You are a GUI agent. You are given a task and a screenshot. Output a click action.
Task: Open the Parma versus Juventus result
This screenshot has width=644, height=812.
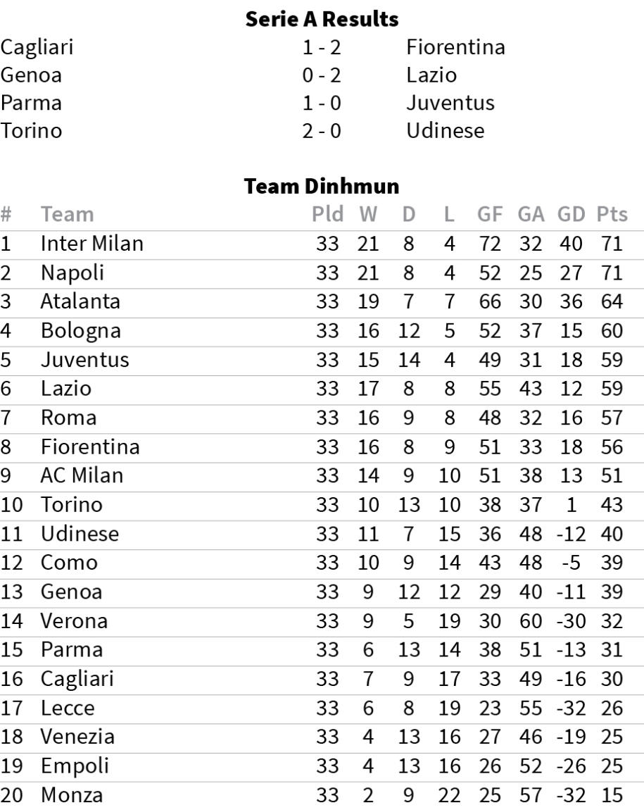322,103
